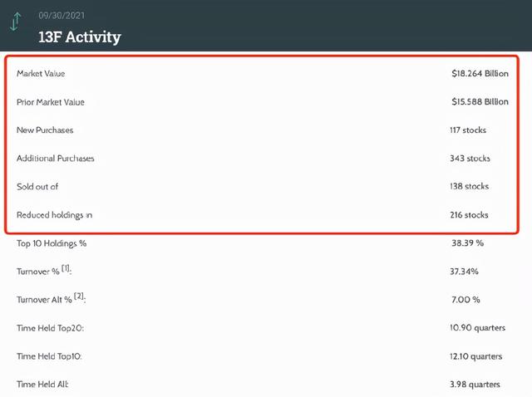532x397 pixels.
Task: Click the 138 stocks value
Action: coord(469,187)
